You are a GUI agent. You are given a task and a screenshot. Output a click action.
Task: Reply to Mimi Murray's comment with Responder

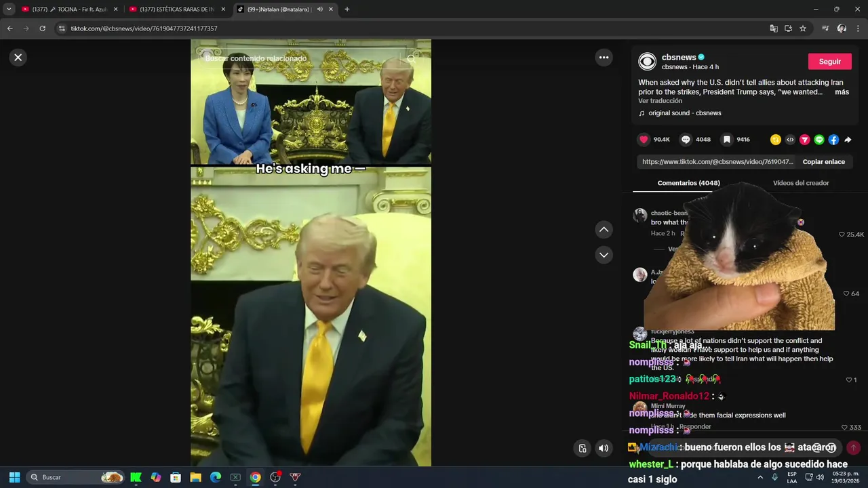(x=695, y=427)
